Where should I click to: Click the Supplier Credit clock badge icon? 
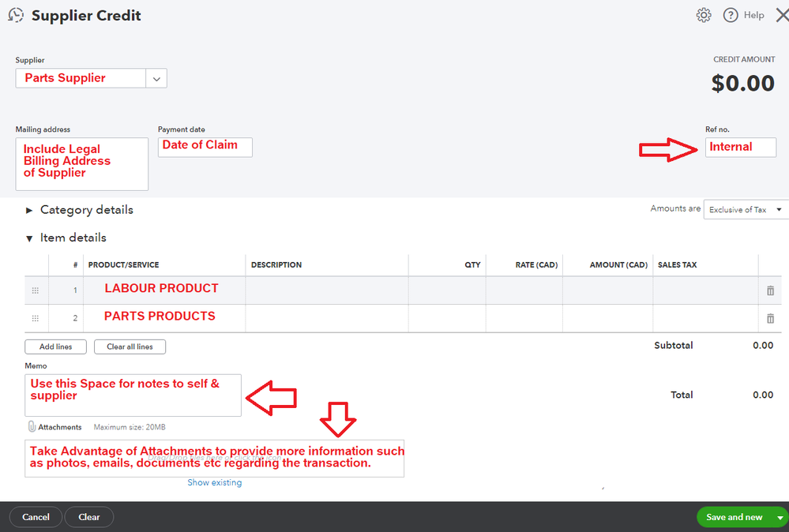pos(16,14)
